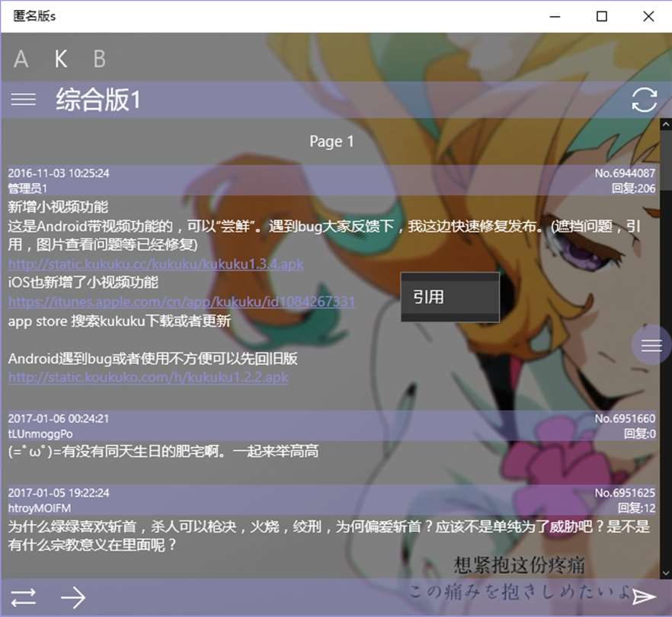Click the paper plane send icon
Screen dimensions: 672x617
[x=644, y=596]
